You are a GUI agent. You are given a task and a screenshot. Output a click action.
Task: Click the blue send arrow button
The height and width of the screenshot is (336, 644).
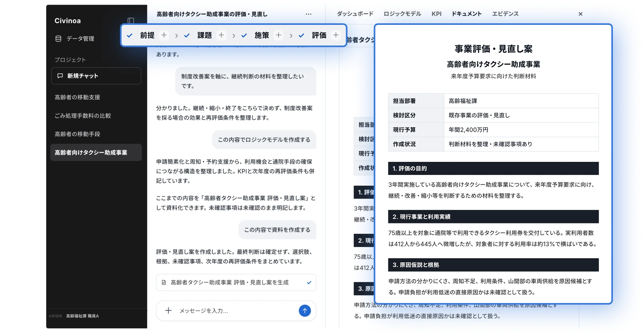tap(305, 311)
